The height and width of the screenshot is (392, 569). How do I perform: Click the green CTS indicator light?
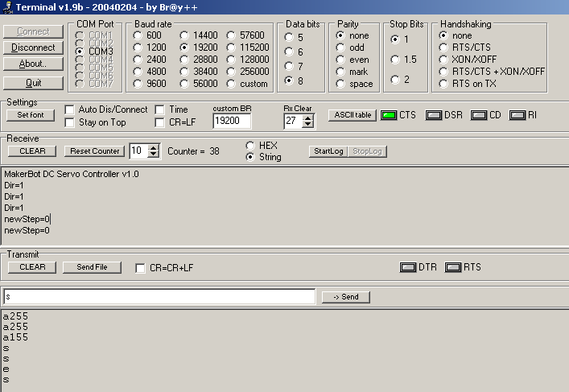[389, 115]
